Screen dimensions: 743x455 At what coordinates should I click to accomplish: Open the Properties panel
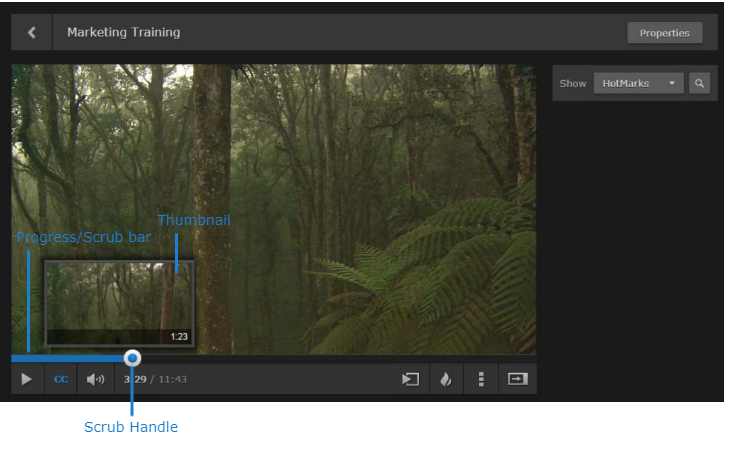(x=664, y=33)
